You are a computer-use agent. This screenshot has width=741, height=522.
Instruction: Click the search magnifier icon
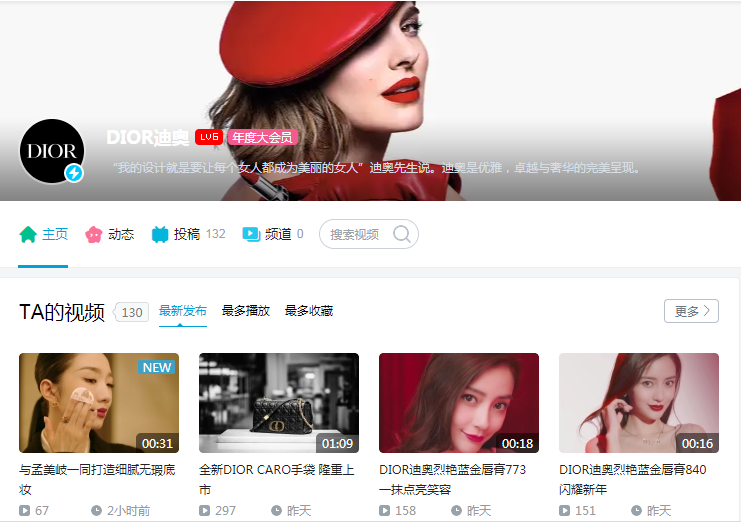[402, 234]
